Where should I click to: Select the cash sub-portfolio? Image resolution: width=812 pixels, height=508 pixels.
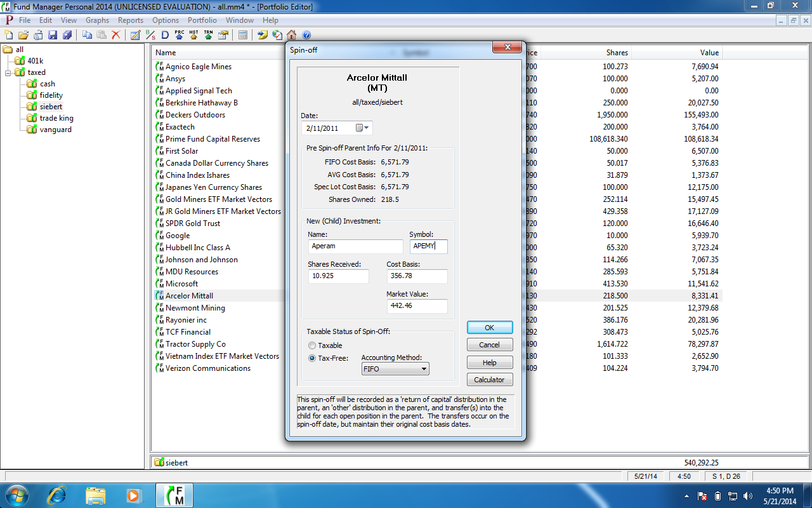(x=47, y=84)
